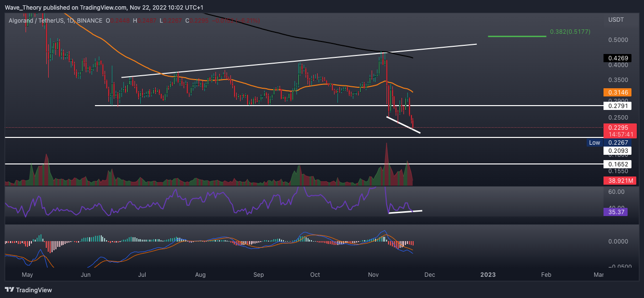Select the green 0.382(0.5177) Fibonacci label
644x298 pixels.
point(570,32)
